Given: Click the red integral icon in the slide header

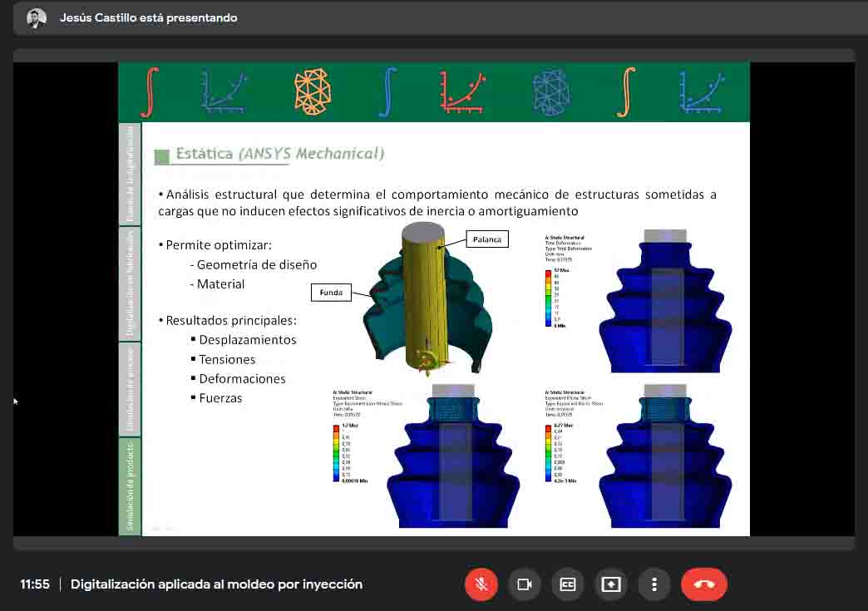Looking at the screenshot, I should point(150,92).
